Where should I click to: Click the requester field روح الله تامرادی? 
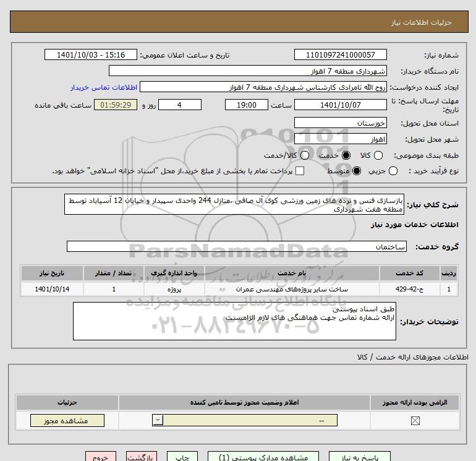click(263, 87)
